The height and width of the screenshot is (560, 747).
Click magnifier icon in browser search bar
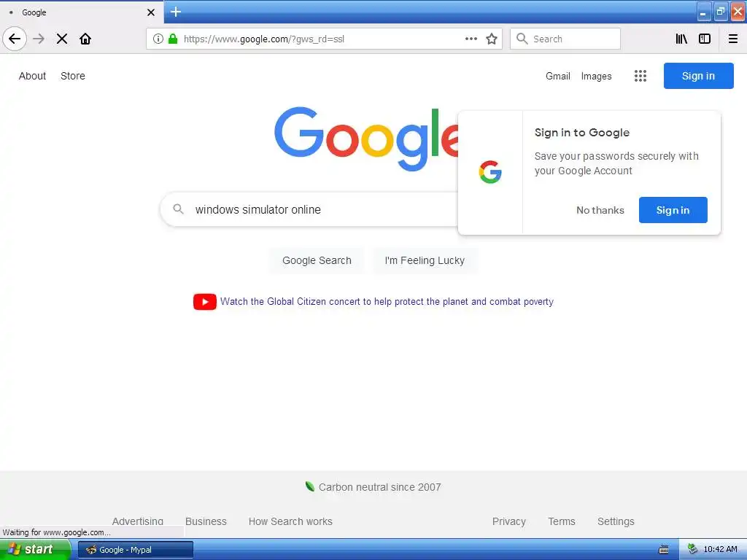[x=522, y=39]
